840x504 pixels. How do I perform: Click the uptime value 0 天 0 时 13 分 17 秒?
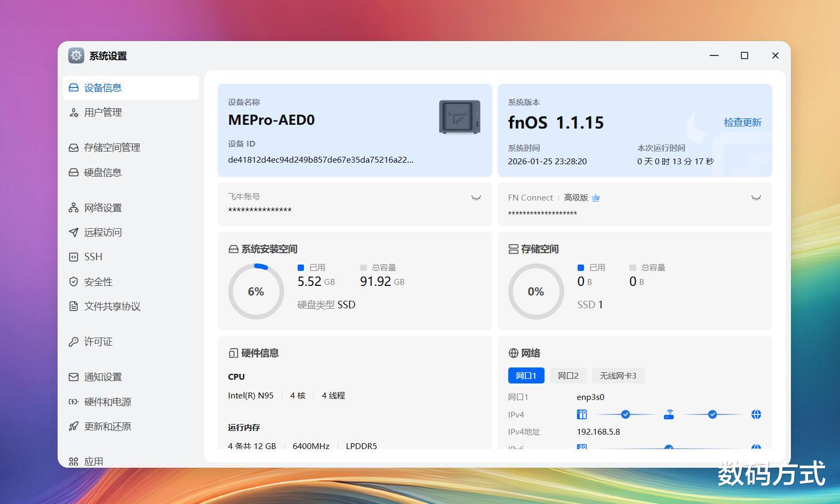(675, 161)
